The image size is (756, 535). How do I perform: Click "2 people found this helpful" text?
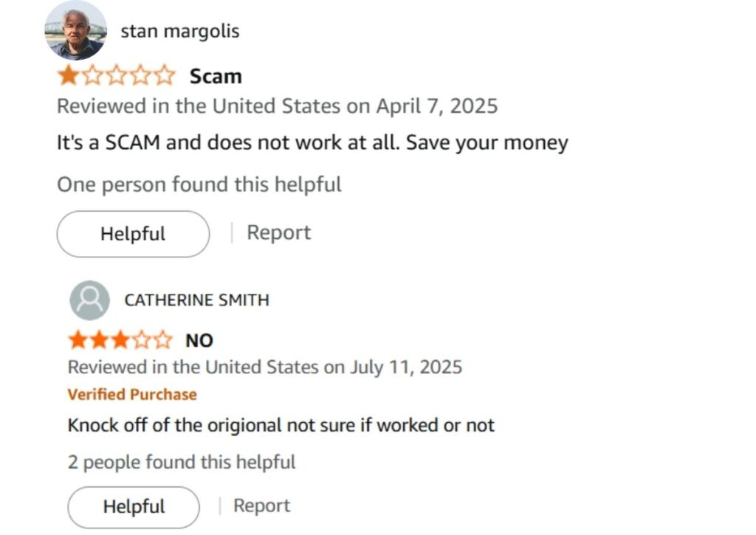(x=182, y=463)
